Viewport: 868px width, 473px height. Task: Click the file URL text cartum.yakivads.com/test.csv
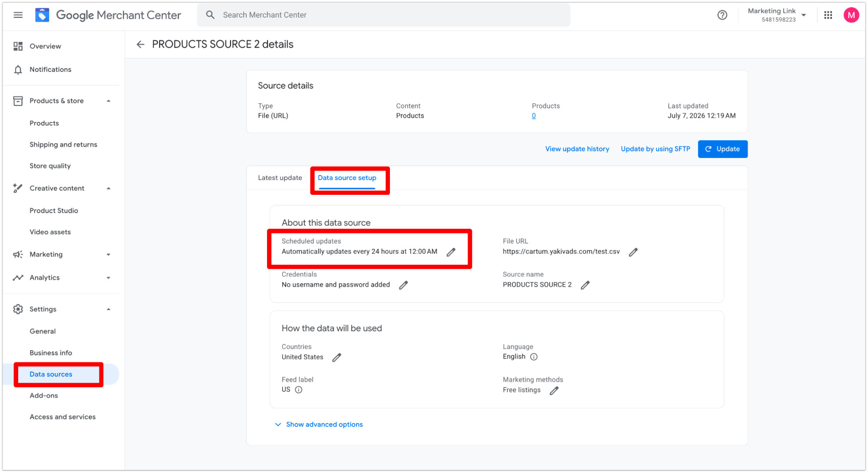pyautogui.click(x=561, y=252)
